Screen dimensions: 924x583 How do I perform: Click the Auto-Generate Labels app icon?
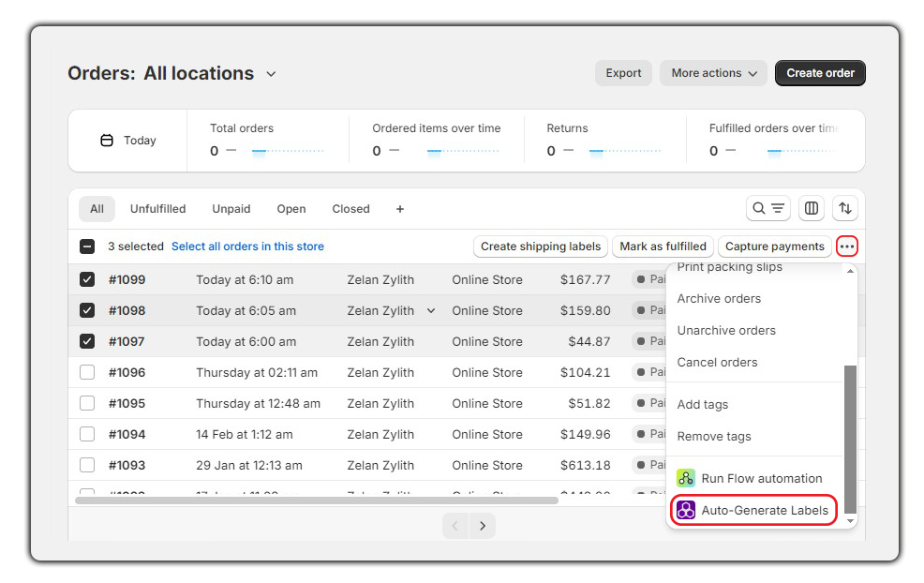click(x=686, y=510)
